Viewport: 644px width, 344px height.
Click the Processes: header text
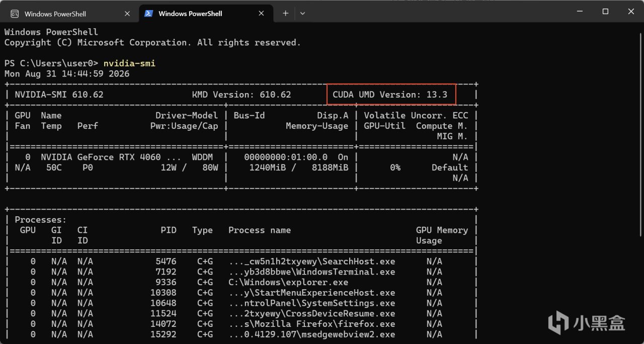(x=41, y=220)
